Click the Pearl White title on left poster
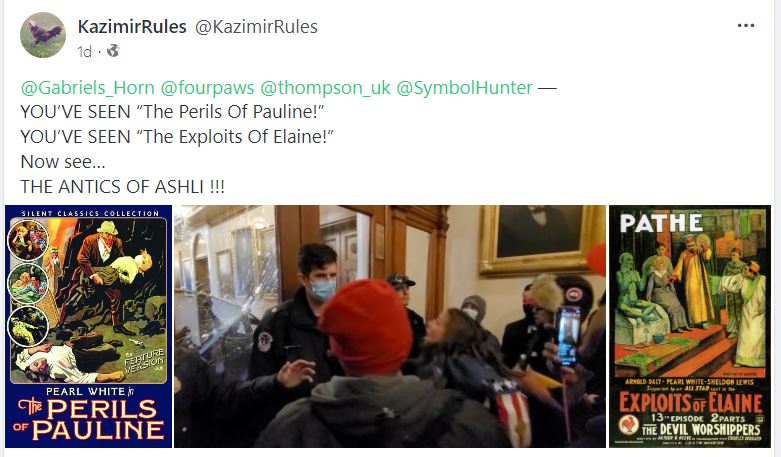This screenshot has width=781, height=457. [90, 391]
